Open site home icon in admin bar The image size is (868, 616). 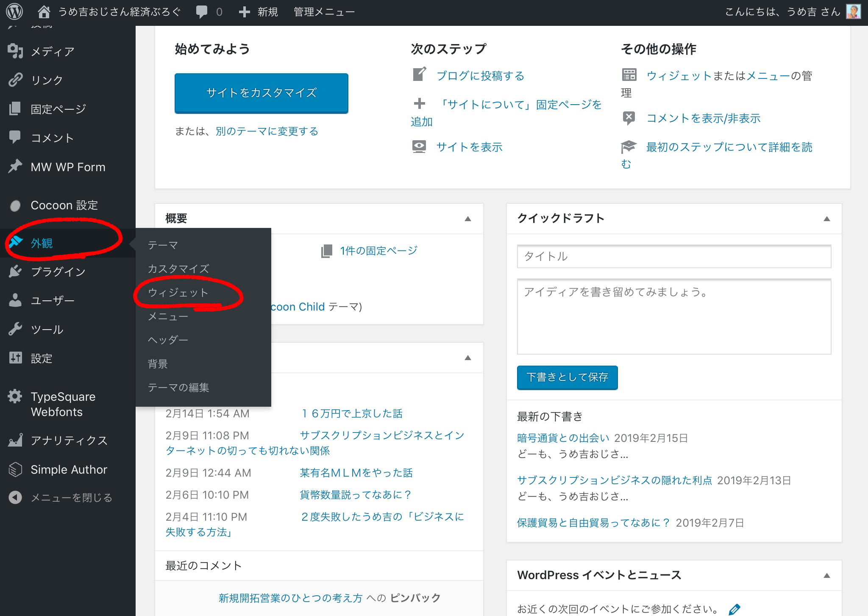pyautogui.click(x=44, y=12)
